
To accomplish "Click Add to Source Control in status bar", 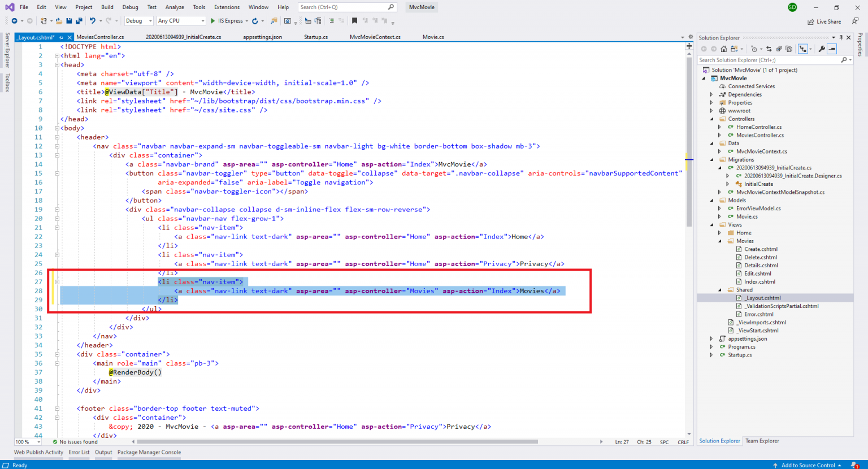I will coord(808,465).
